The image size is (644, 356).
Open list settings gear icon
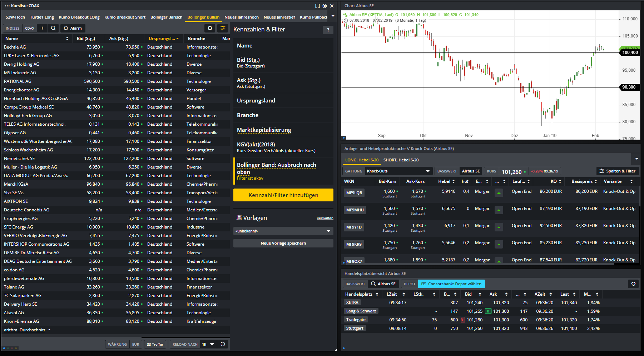(x=210, y=28)
